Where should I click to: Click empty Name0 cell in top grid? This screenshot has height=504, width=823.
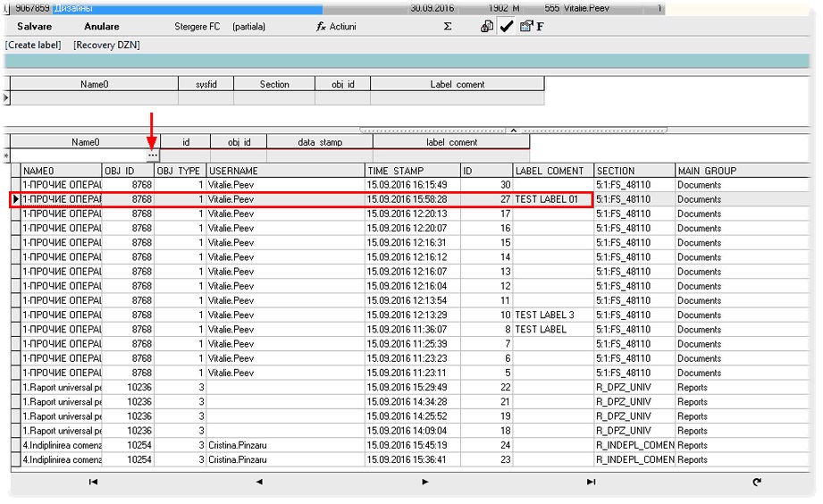95,97
